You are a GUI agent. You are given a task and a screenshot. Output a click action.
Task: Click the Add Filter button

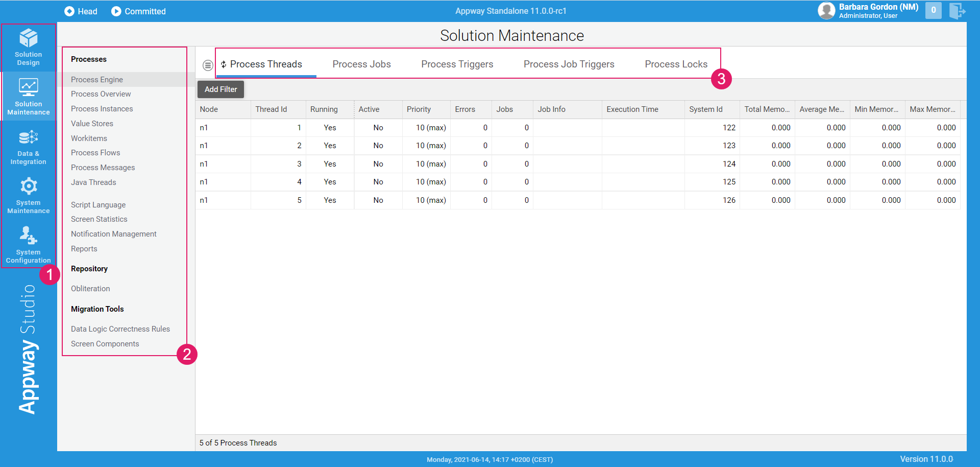click(220, 89)
